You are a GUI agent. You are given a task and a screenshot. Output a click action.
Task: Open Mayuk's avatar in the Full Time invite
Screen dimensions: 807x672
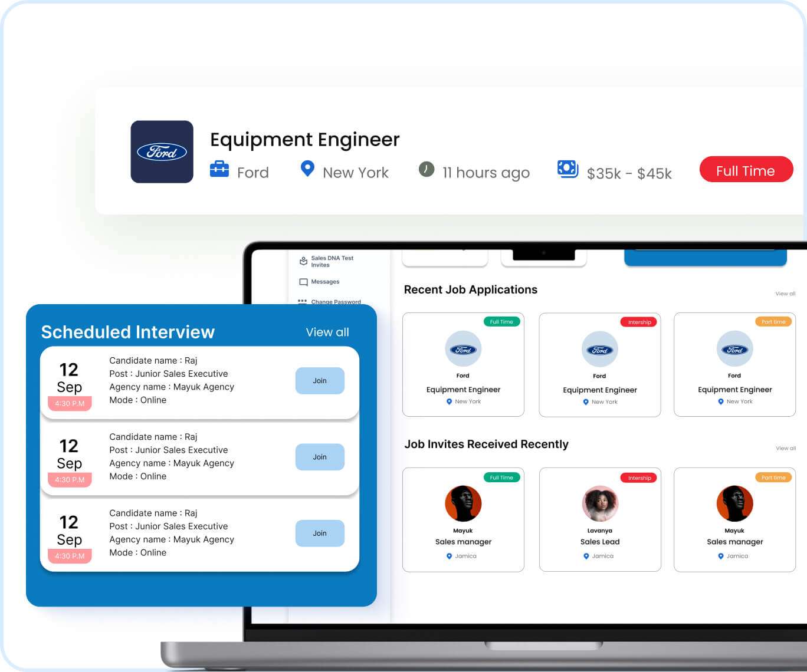[463, 503]
